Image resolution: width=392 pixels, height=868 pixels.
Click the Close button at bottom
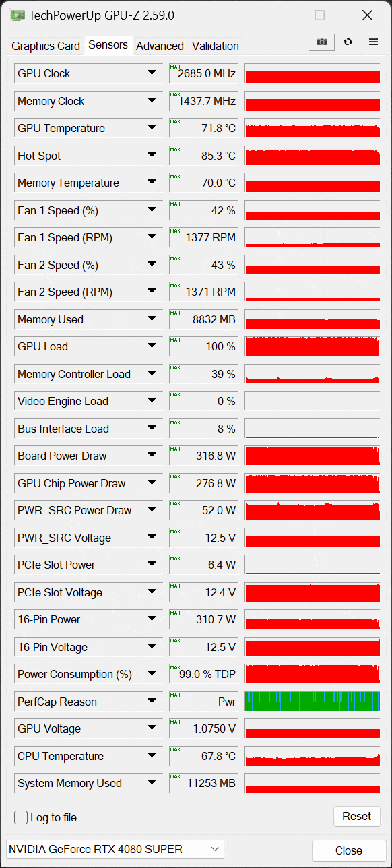(349, 850)
